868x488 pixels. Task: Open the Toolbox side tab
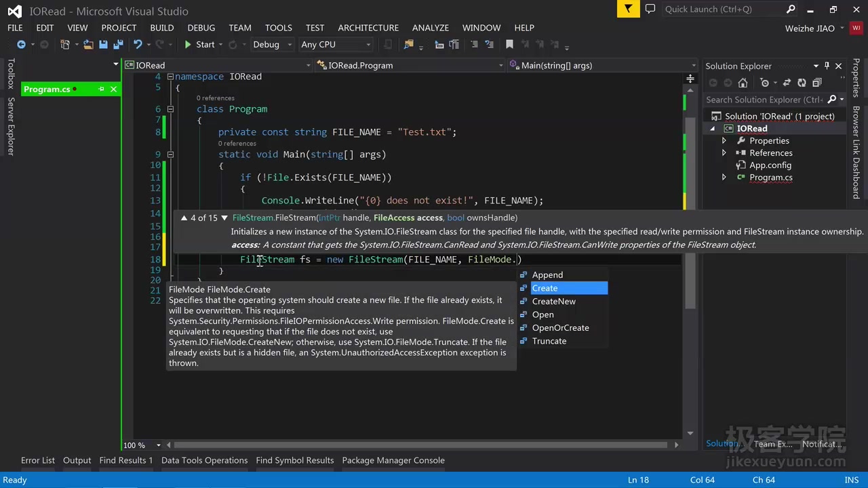tap(11, 74)
